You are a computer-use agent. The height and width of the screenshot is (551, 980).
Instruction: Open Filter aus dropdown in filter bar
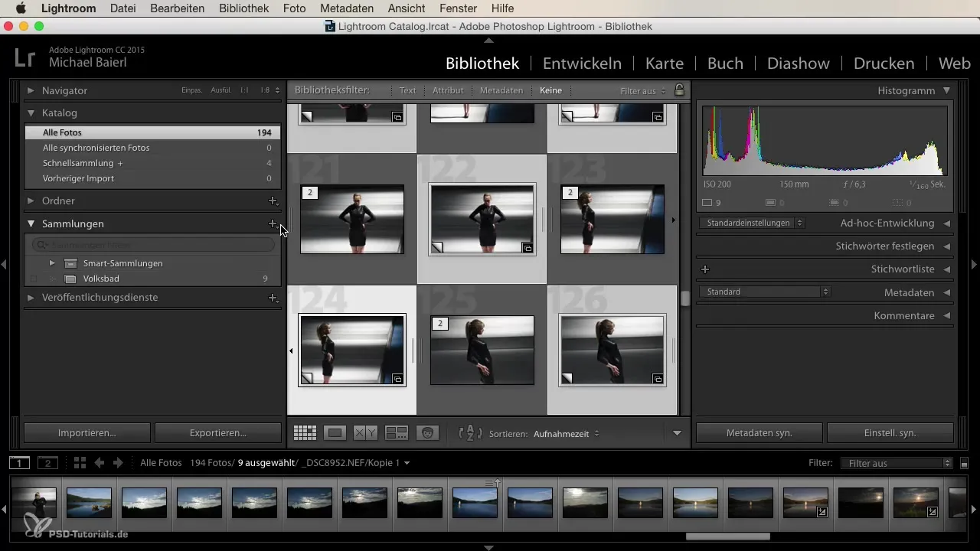click(x=643, y=90)
